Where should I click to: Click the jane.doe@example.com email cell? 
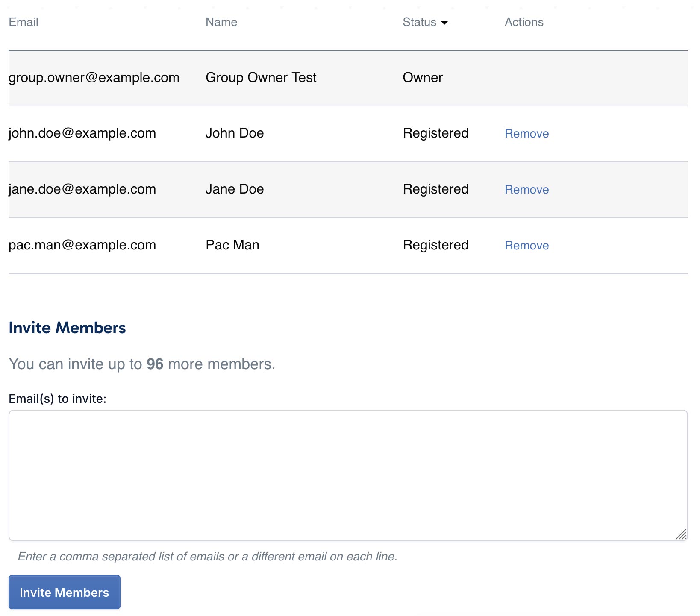pos(82,189)
